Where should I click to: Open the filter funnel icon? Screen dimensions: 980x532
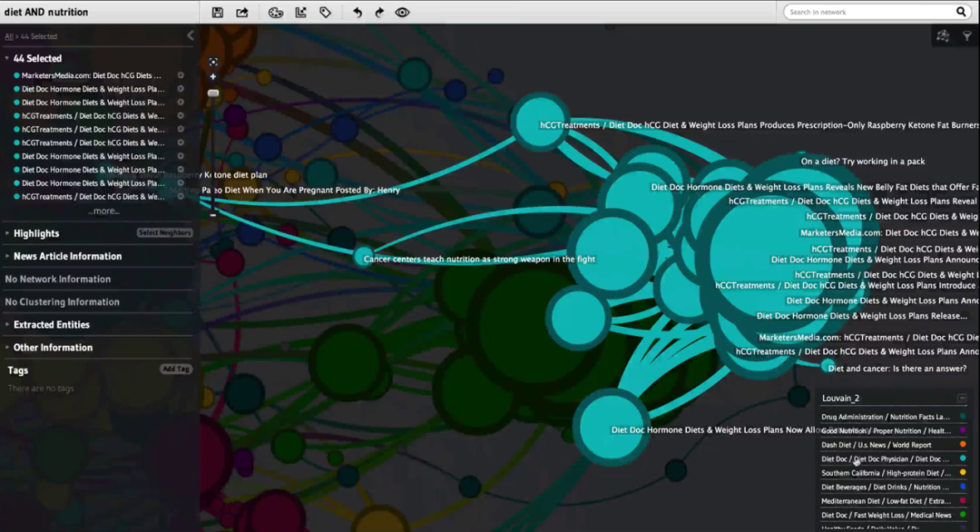pyautogui.click(x=967, y=36)
